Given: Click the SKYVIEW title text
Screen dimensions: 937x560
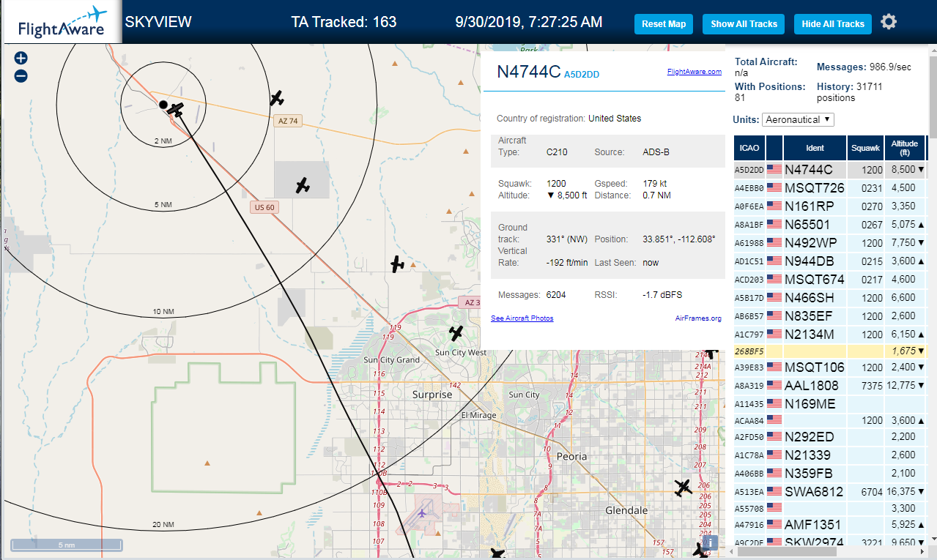Looking at the screenshot, I should click(x=158, y=22).
